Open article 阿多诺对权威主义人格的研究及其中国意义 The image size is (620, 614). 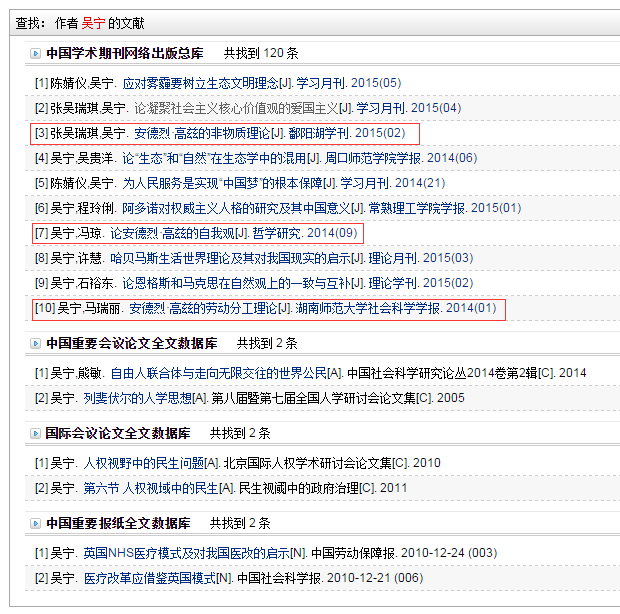(241, 208)
